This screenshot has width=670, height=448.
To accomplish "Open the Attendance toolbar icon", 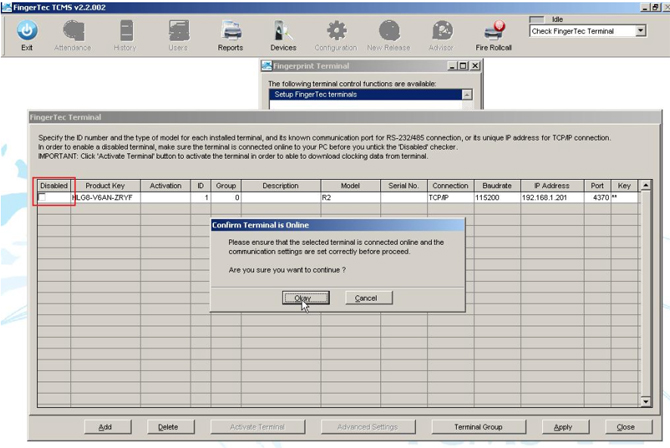I will (x=73, y=31).
